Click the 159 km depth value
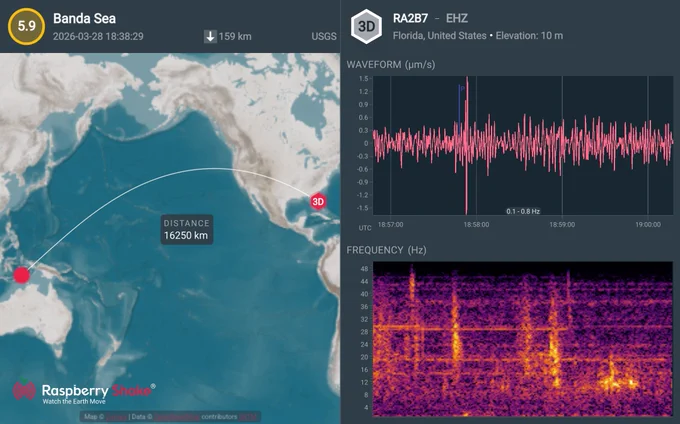Screen dimensions: 680x424 pos(235,36)
